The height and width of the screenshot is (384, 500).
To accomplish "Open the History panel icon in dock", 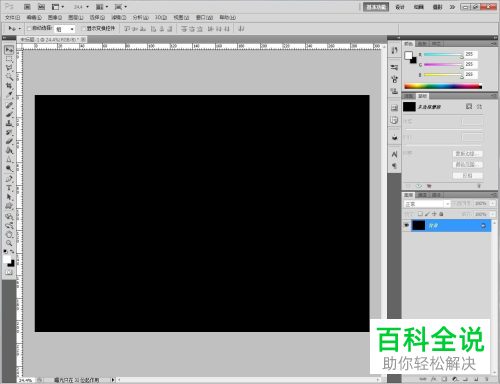I will tap(395, 51).
